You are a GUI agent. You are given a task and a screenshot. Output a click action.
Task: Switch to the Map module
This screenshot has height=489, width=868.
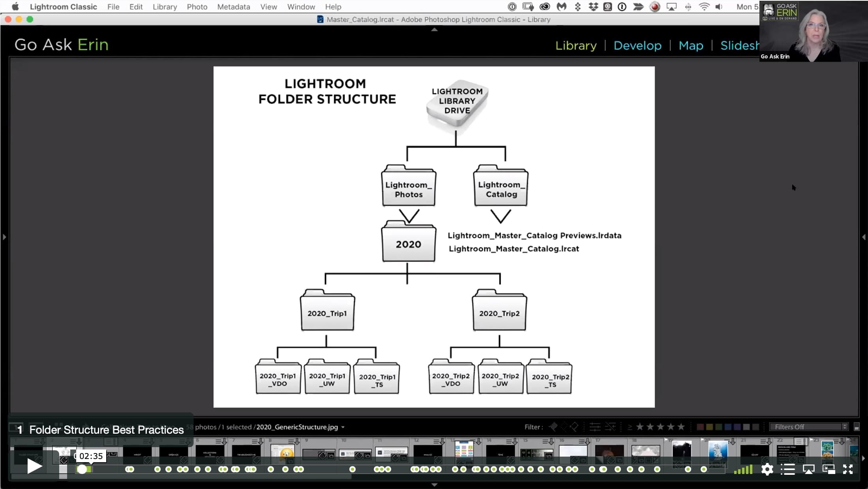click(691, 45)
